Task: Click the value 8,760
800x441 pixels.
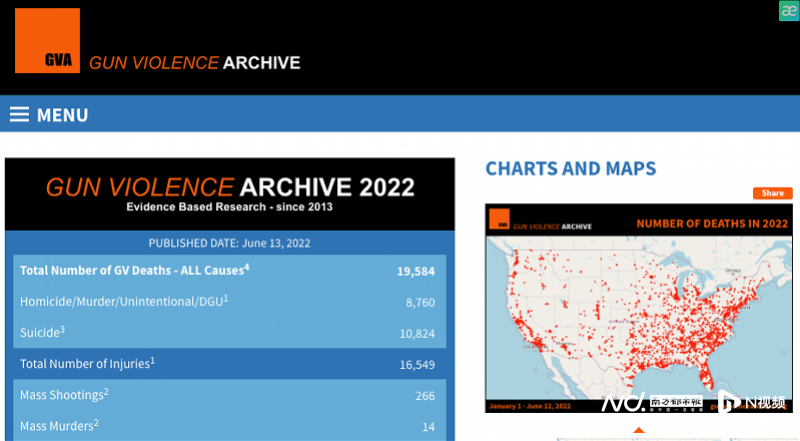Action: pyautogui.click(x=420, y=303)
